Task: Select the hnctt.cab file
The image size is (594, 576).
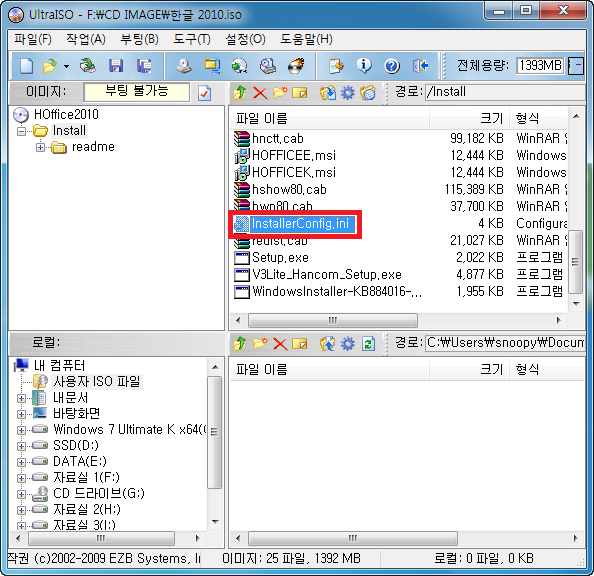Action: click(x=278, y=139)
